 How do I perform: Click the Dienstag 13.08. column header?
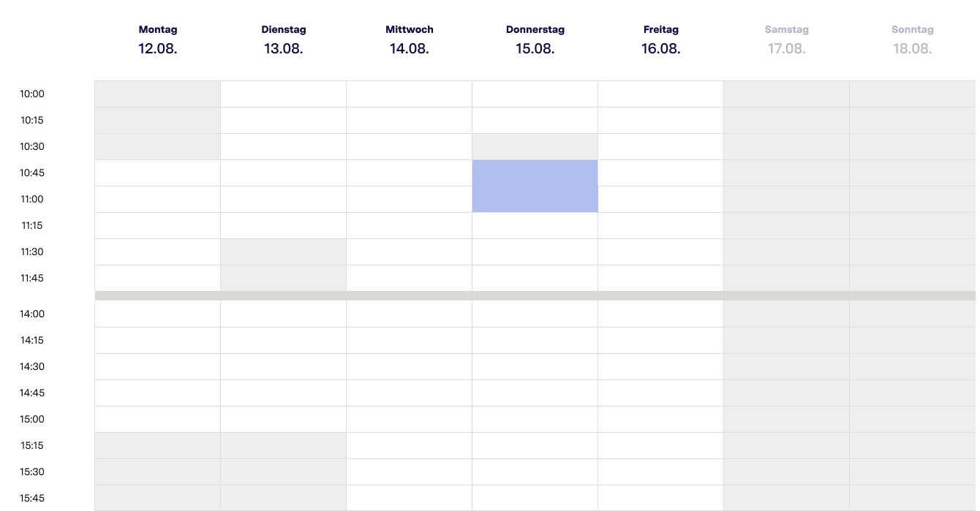tap(284, 39)
